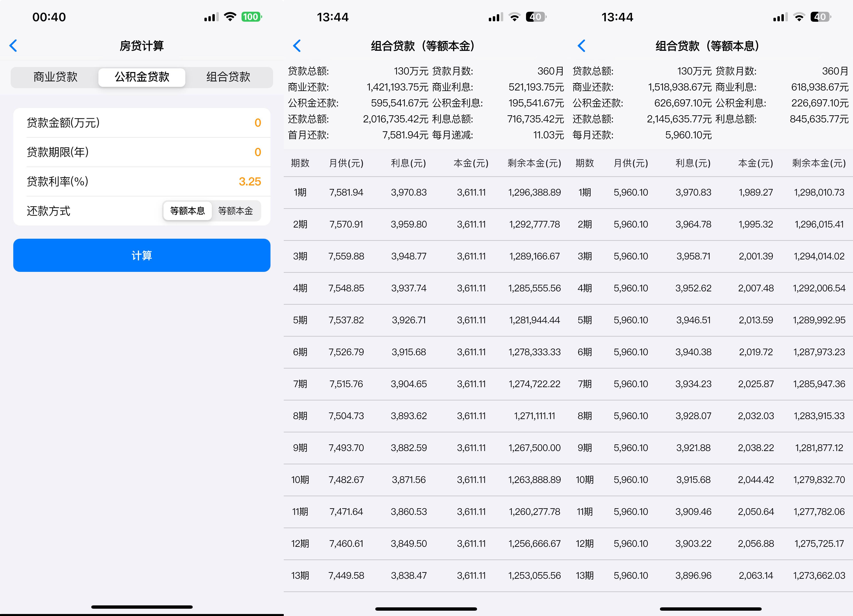Tap the green 100 battery indicator
The width and height of the screenshot is (853, 616).
click(x=251, y=17)
